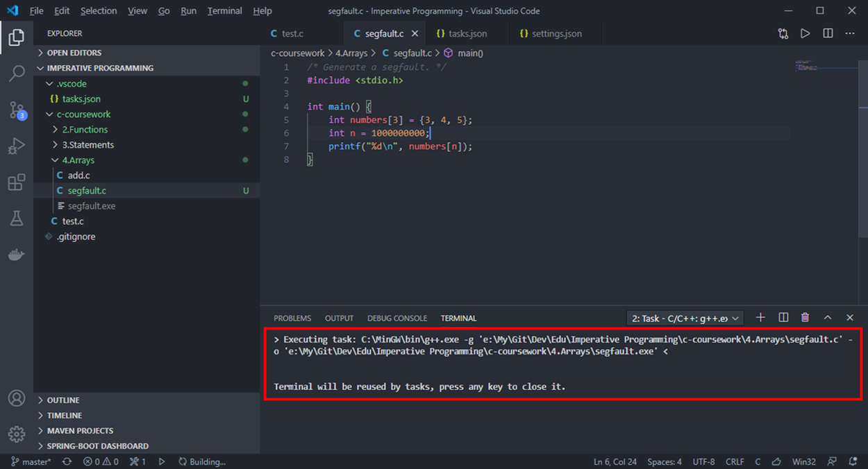
Task: Expand the 2.Functions folder
Action: 147,129
